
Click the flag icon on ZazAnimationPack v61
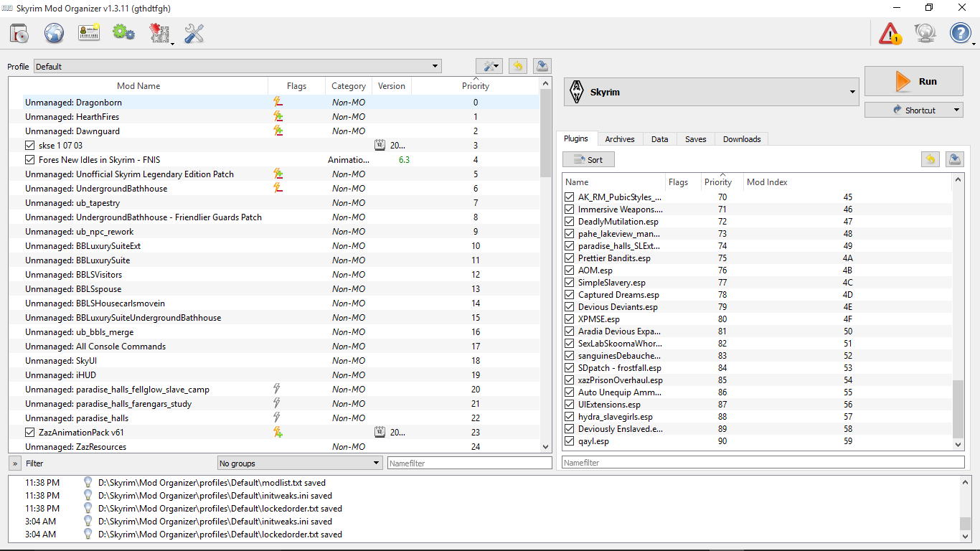coord(278,433)
